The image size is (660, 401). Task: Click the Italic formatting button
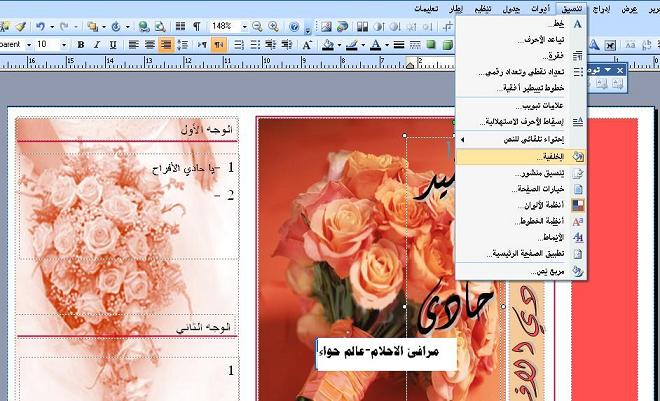(x=97, y=45)
